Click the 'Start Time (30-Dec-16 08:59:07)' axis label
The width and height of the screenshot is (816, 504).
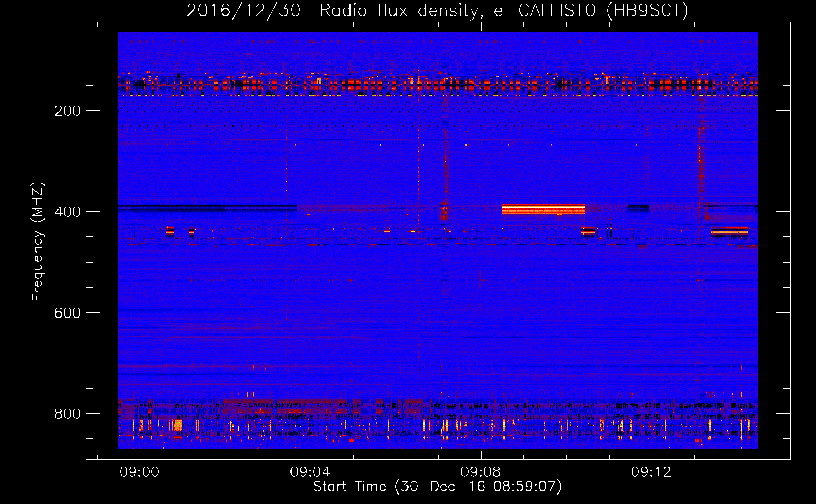(437, 487)
